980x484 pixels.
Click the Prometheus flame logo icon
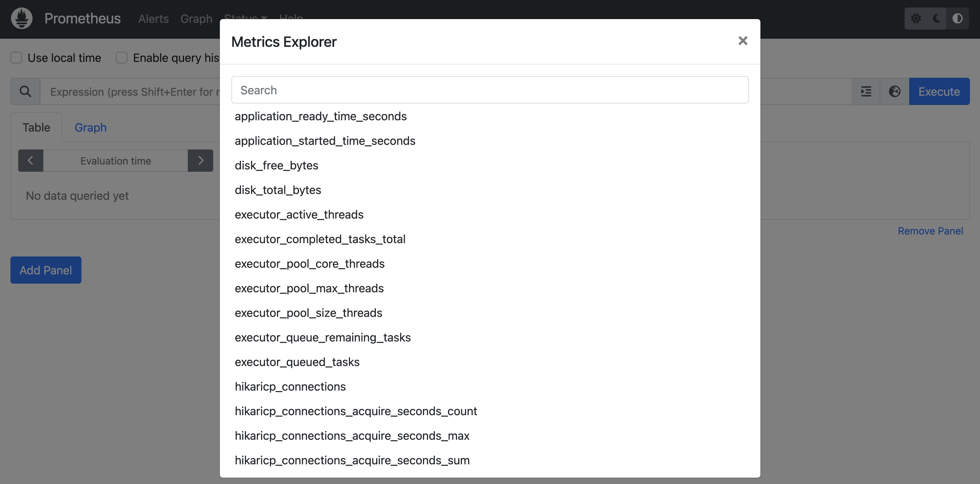22,18
